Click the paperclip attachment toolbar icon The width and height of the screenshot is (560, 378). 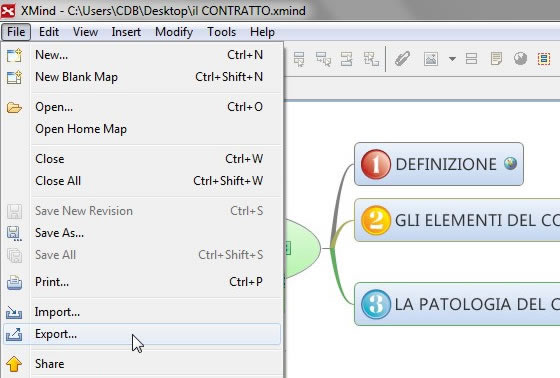tap(402, 59)
